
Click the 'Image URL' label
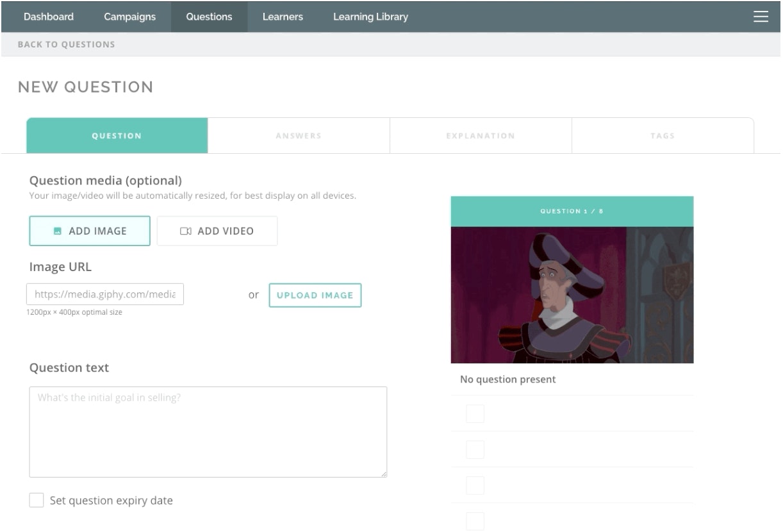(x=60, y=267)
